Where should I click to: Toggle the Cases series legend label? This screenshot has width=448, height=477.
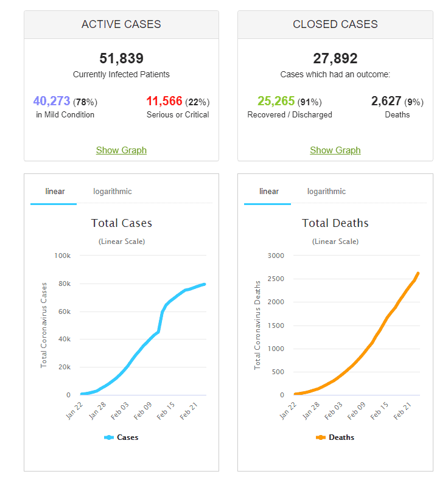pos(127,437)
